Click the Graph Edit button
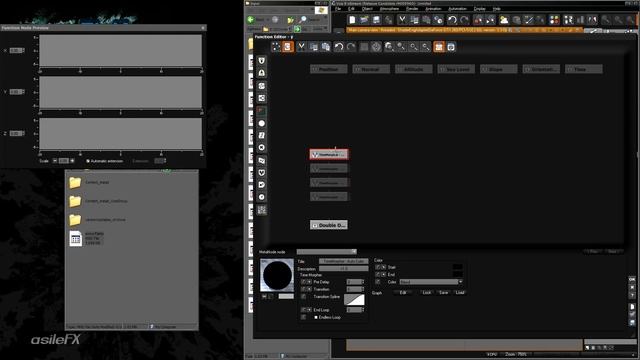The image size is (640, 360). tap(403, 293)
